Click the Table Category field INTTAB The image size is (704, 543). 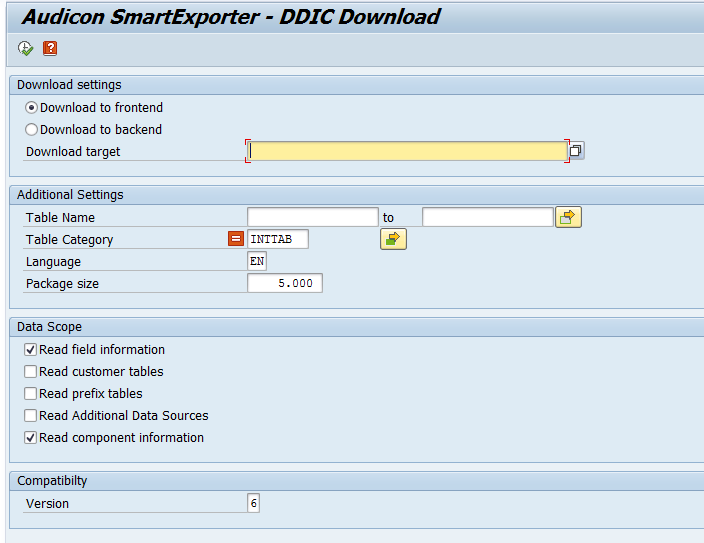(x=277, y=239)
